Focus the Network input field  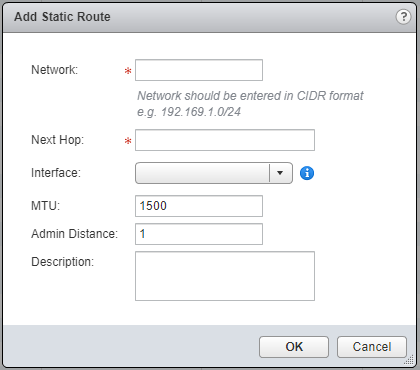[x=199, y=70]
